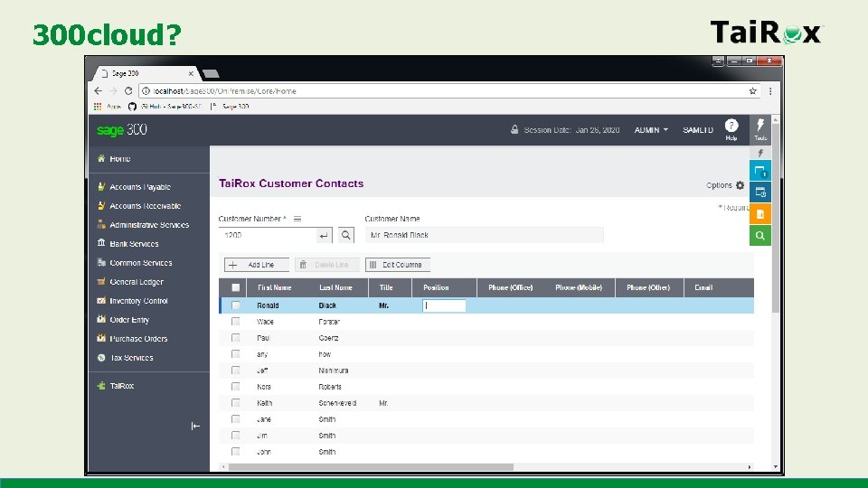Click the session date lock icon

pos(514,129)
